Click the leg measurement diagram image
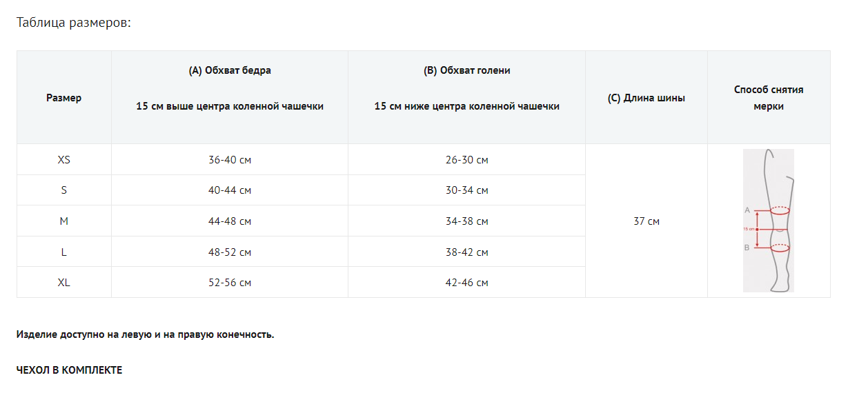Screen dimensions: 868x393 768,221
